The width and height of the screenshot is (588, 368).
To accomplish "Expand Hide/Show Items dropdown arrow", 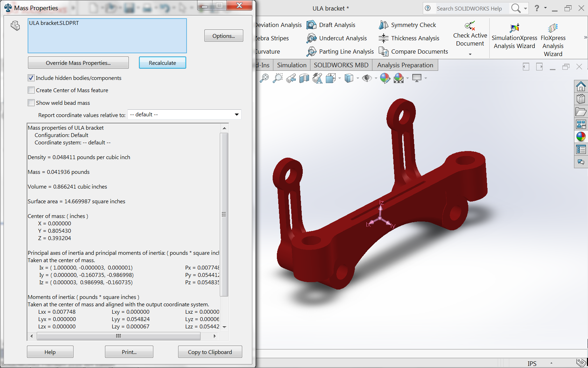I will [376, 78].
